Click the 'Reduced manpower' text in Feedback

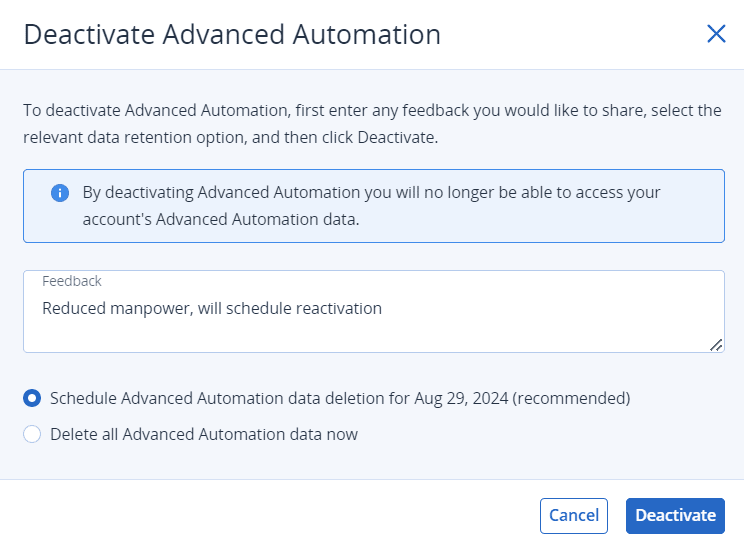coord(102,308)
